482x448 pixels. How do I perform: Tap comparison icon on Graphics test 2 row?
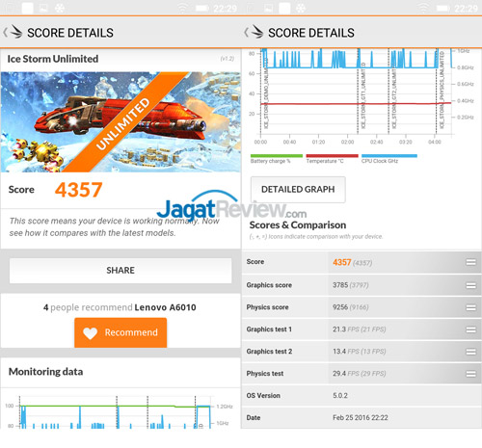click(x=470, y=352)
